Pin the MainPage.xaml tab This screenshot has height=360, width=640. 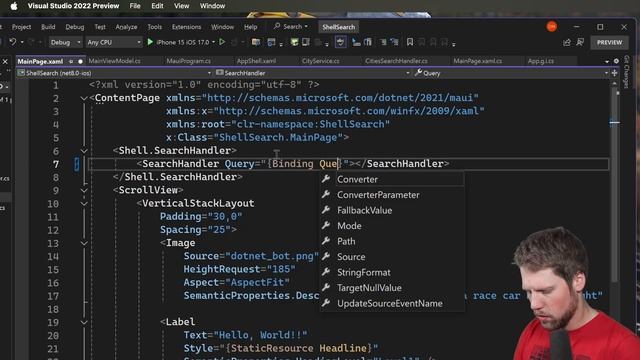[x=71, y=61]
